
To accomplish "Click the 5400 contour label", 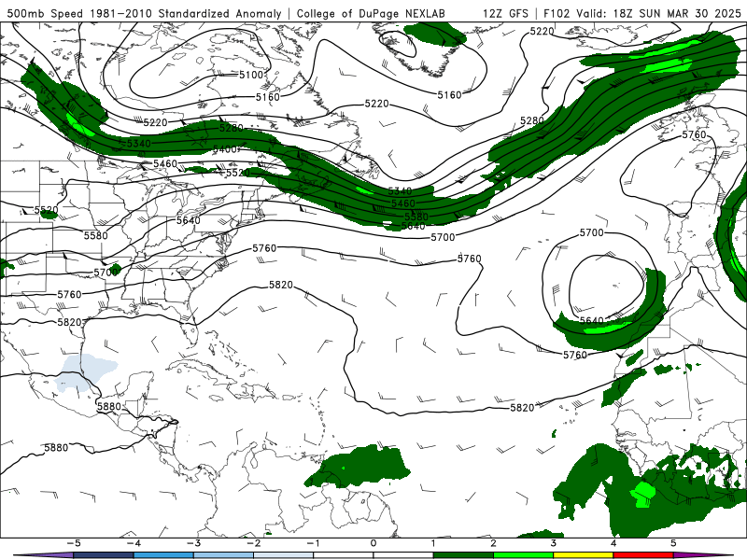I will pyautogui.click(x=224, y=149).
